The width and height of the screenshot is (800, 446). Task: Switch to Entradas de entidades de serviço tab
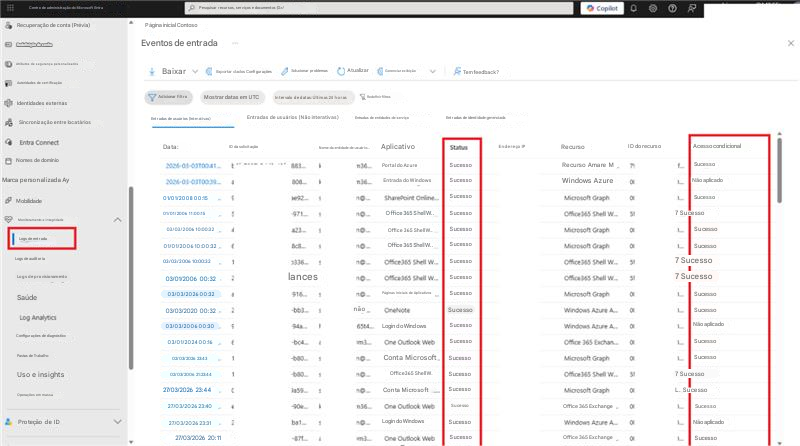[382, 118]
